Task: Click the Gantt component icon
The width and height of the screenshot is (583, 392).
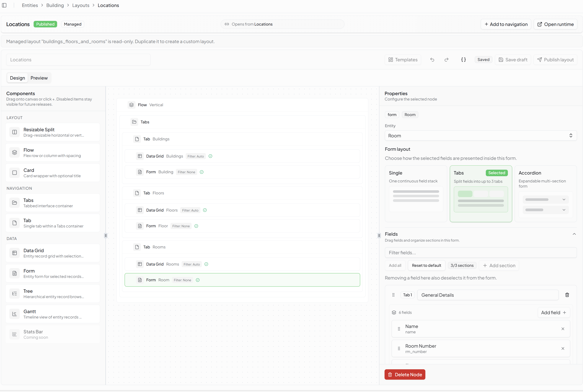Action: tap(14, 314)
